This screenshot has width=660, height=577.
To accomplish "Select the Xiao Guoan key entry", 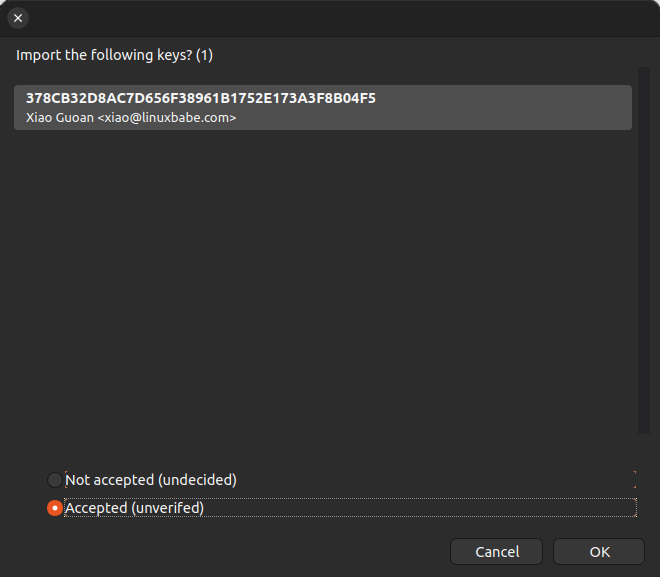I will click(x=322, y=107).
